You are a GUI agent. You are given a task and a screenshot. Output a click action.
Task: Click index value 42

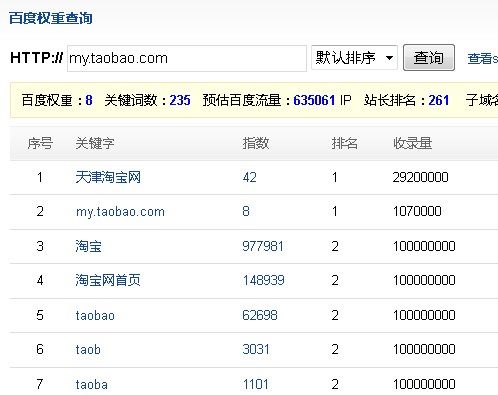click(250, 177)
